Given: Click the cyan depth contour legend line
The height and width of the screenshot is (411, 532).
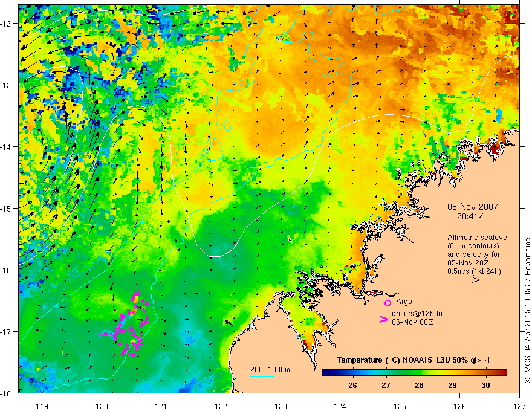Looking at the screenshot, I should tap(262, 376).
